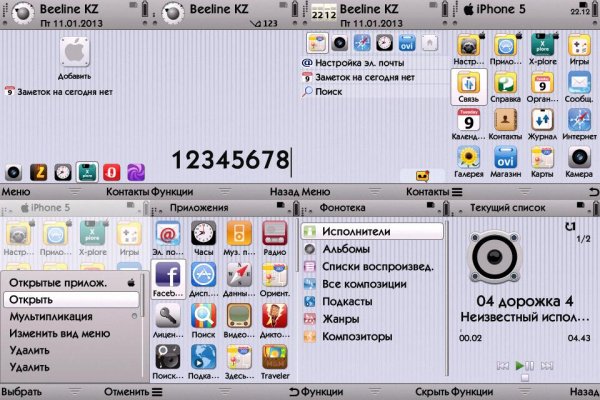Viewport: 600px width, 400px height.
Task: Expand the Открытые прилож. submenu
Action: (73, 283)
